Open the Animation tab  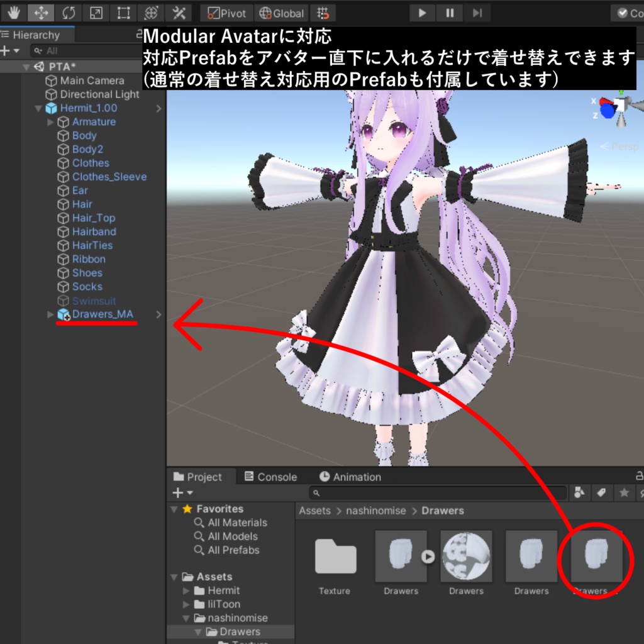350,477
